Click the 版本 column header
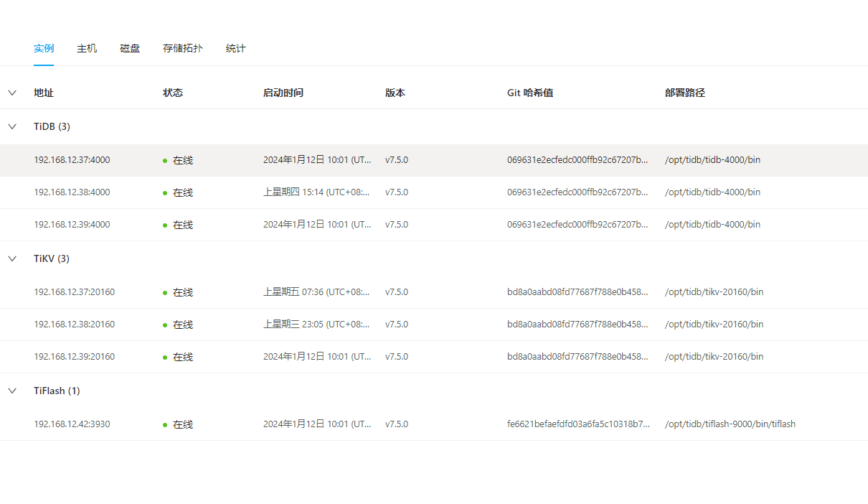This screenshot has height=504, width=868. coord(395,93)
